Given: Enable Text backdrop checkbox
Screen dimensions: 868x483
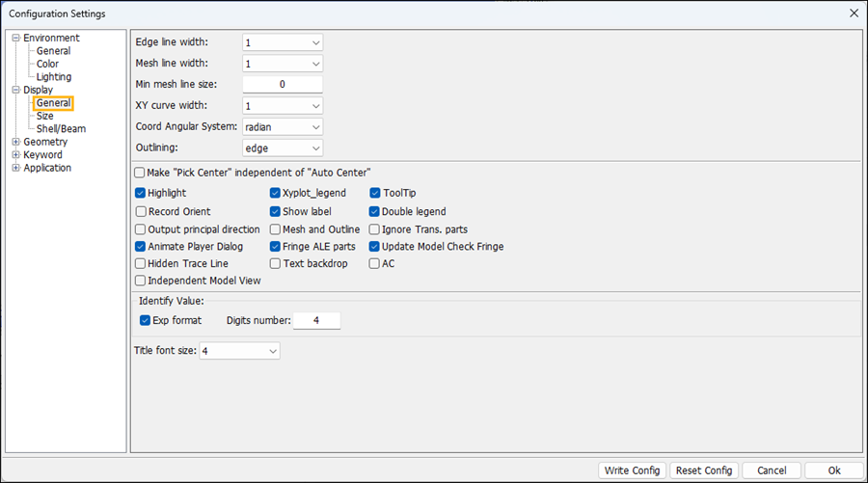Looking at the screenshot, I should click(x=275, y=264).
